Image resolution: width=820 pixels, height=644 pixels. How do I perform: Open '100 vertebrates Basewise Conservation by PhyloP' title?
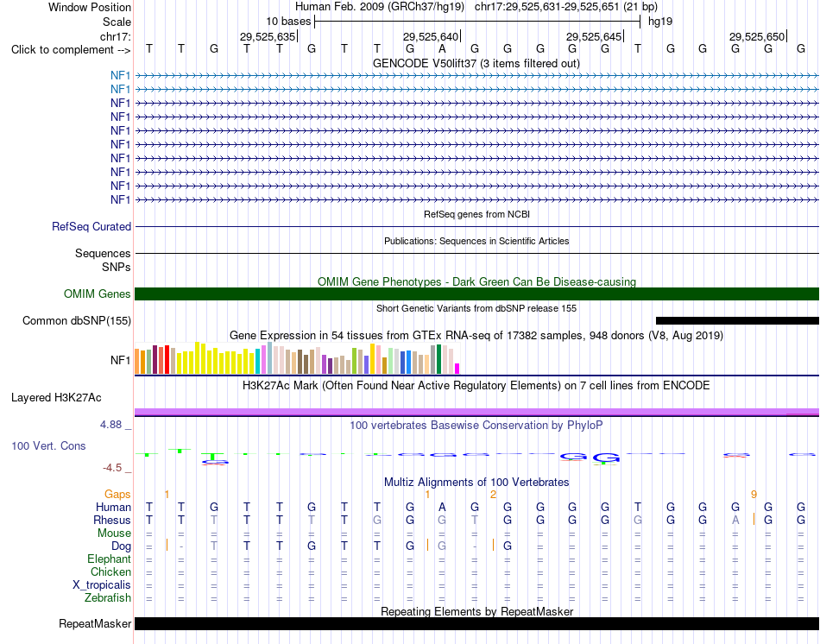476,426
